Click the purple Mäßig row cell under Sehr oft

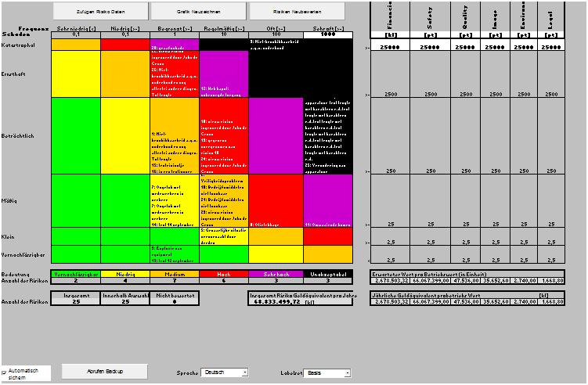(x=328, y=200)
